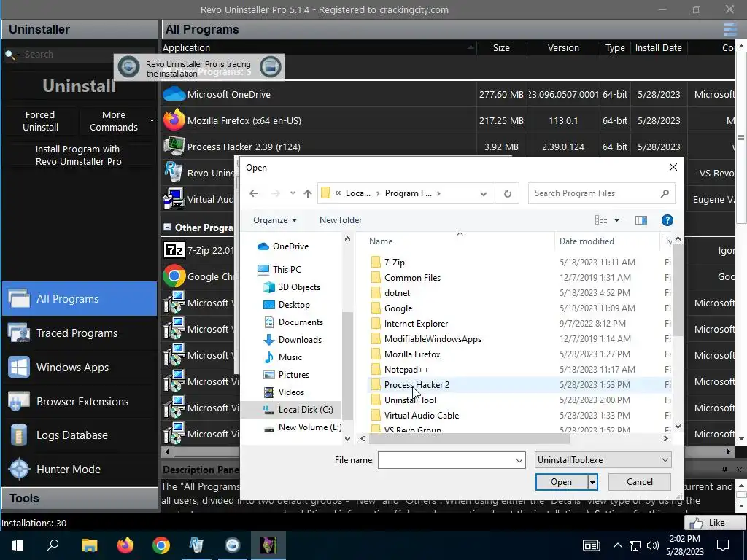Click New folder button
747x560 pixels.
[x=341, y=220]
